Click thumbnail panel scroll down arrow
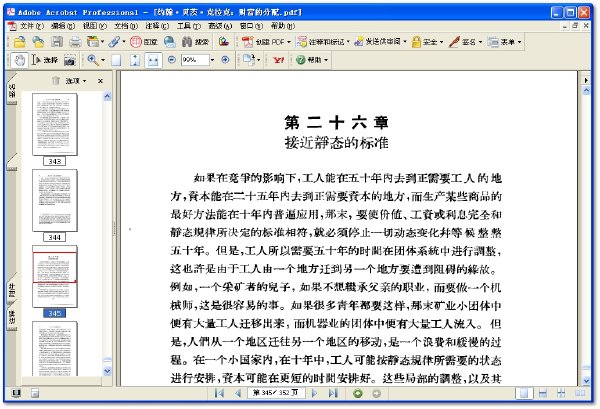This screenshot has width=600, height=409. (108, 371)
